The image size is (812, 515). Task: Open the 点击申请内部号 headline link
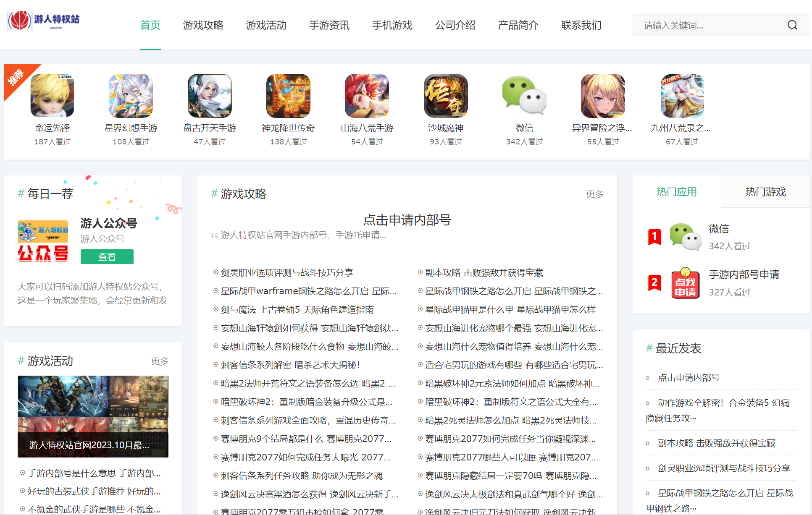click(407, 220)
